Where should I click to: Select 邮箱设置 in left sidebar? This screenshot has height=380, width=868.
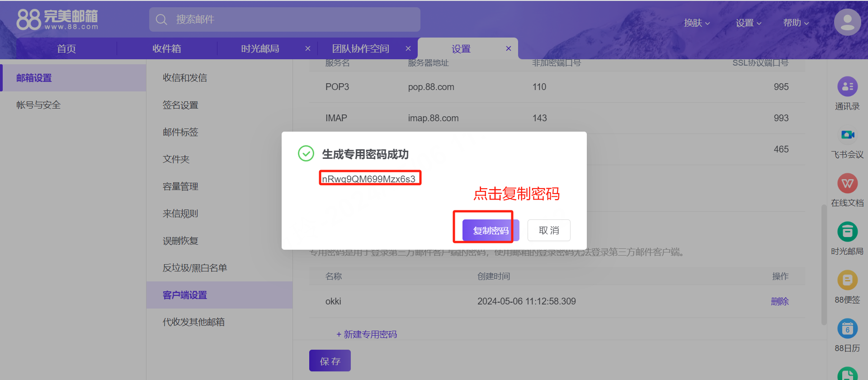74,78
